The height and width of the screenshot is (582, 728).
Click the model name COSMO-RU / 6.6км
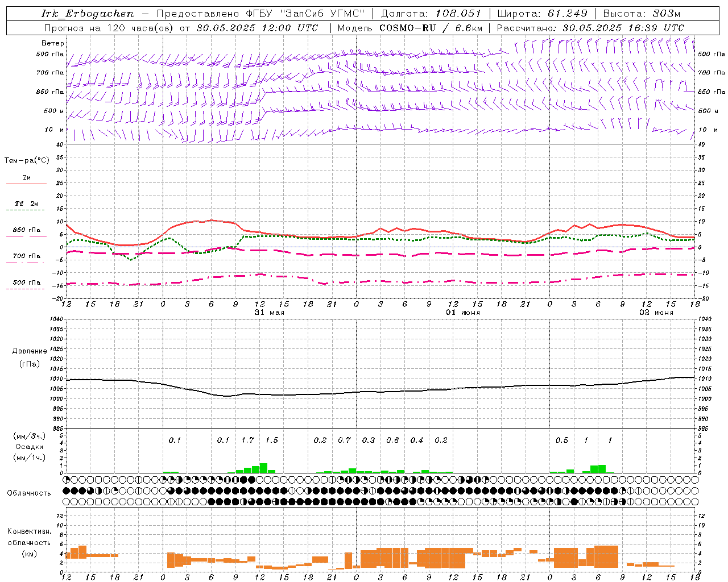(431, 28)
